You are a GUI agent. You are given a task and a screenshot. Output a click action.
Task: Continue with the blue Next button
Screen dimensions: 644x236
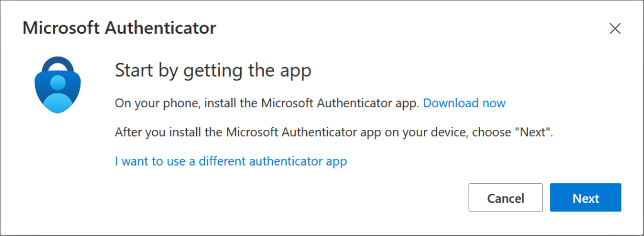(x=586, y=198)
